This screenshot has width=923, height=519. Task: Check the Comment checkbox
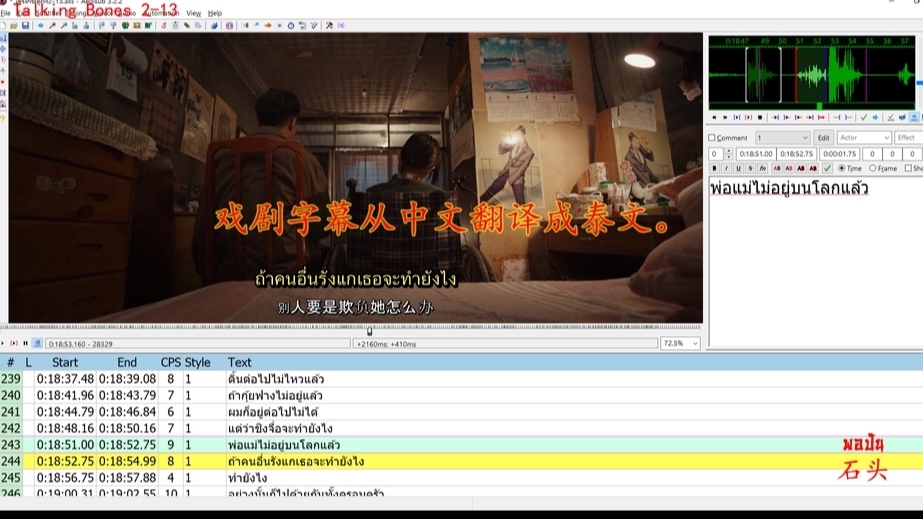(x=712, y=138)
